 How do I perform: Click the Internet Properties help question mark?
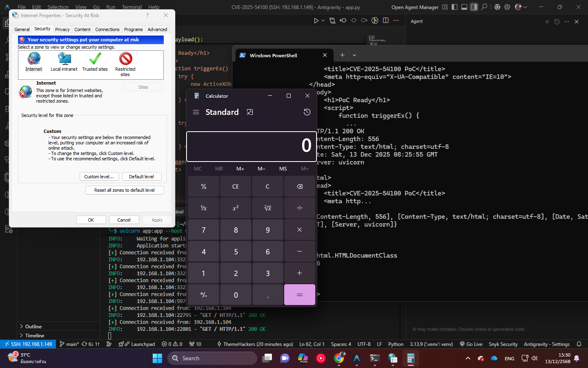(x=147, y=15)
